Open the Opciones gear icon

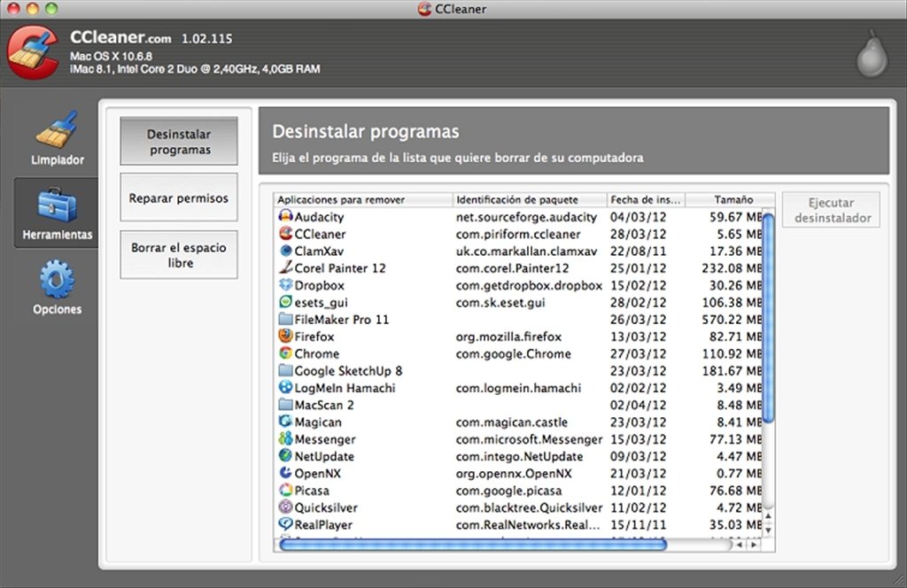(x=57, y=279)
